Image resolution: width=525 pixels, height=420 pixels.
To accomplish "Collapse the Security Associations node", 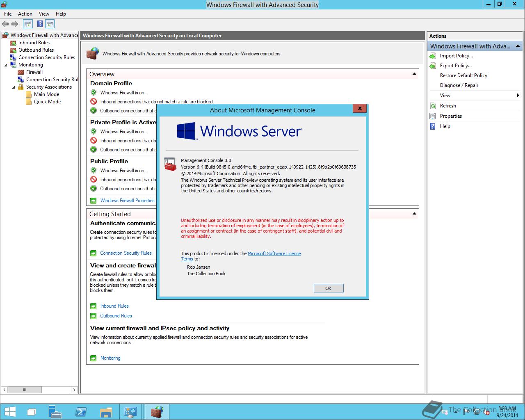I will 14,87.
